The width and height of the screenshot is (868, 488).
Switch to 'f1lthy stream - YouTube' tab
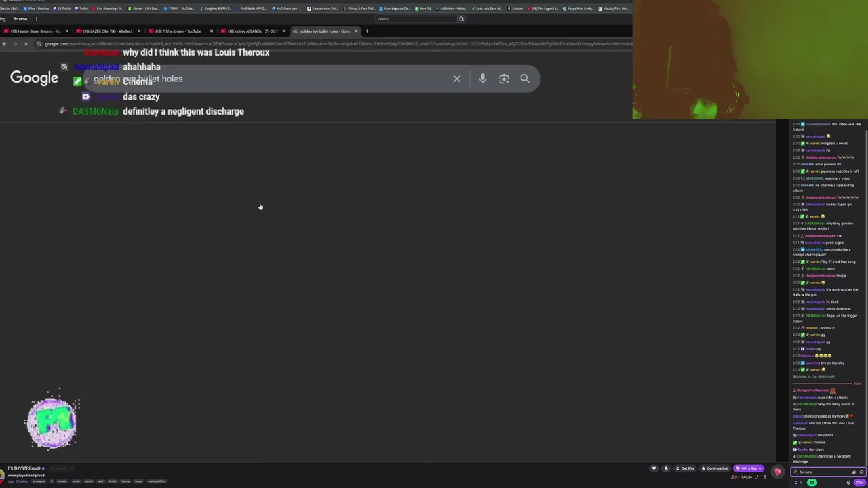(x=178, y=31)
